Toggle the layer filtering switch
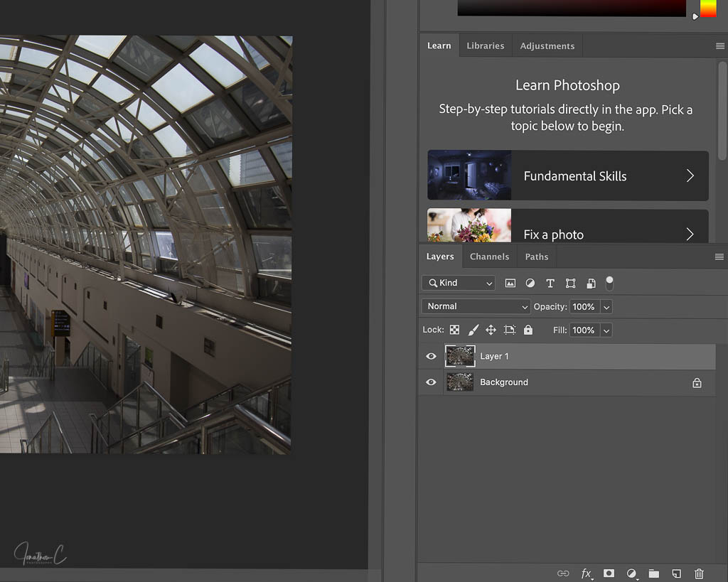 click(609, 283)
